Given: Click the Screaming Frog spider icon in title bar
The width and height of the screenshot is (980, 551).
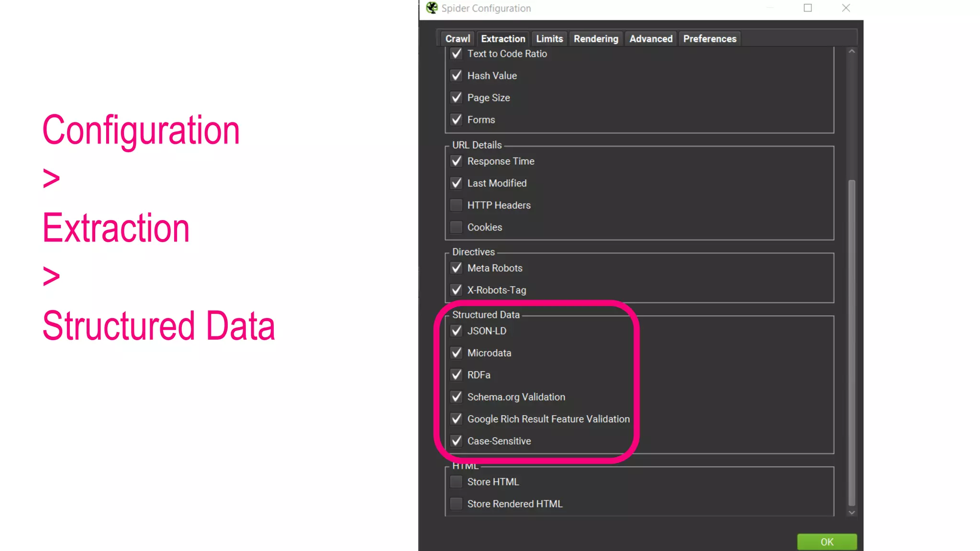Looking at the screenshot, I should tap(432, 8).
